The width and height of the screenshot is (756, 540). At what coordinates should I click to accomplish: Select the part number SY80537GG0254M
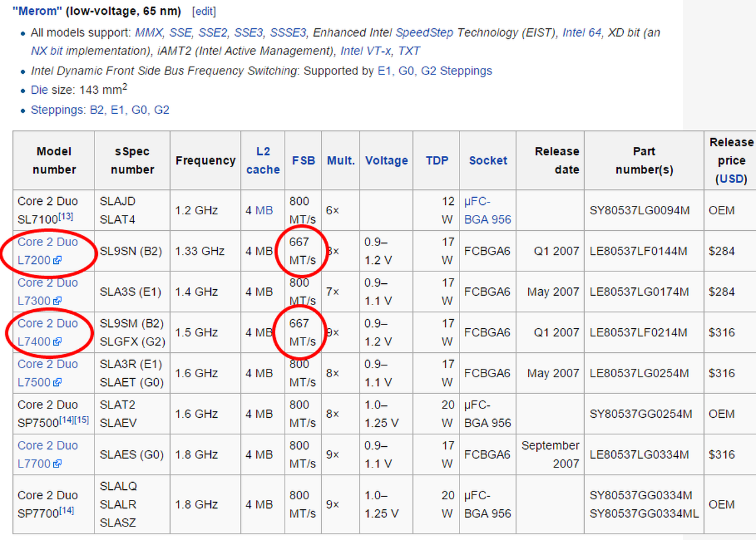click(641, 414)
